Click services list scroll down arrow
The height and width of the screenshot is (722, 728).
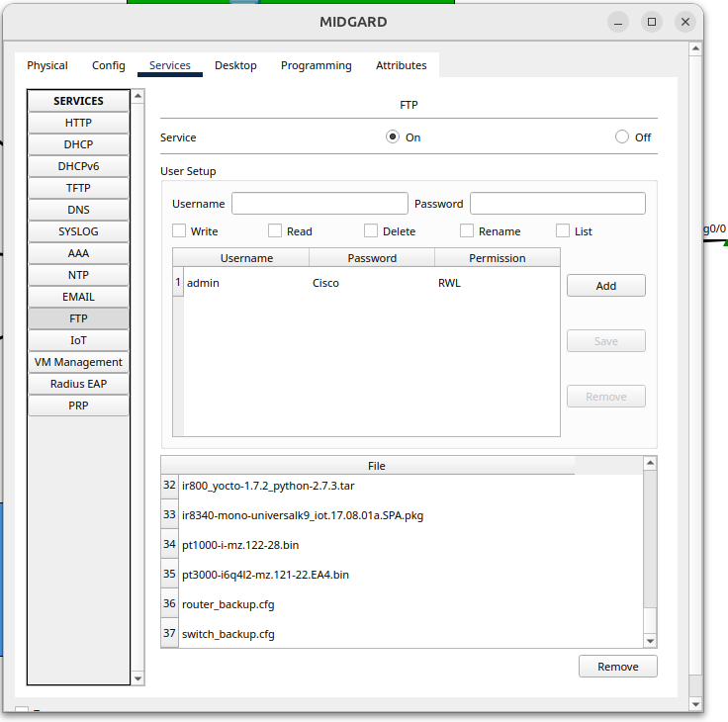click(x=137, y=678)
